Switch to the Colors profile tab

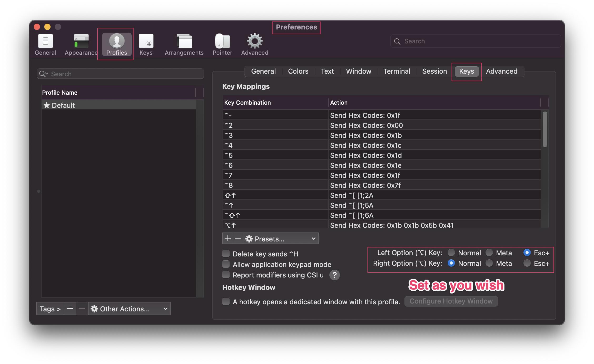tap(298, 71)
